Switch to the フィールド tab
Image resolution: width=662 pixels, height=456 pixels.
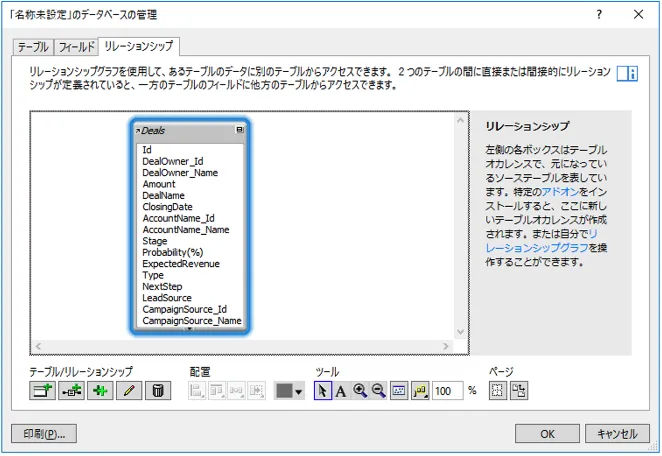(x=76, y=47)
